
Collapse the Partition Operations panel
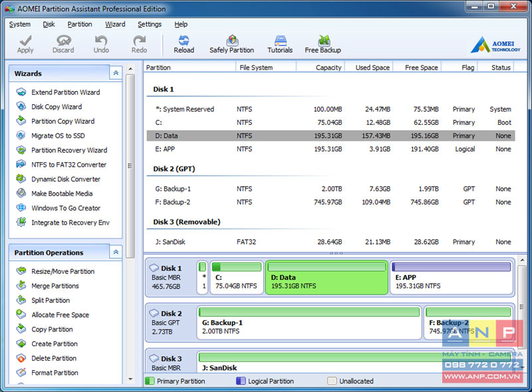pyautogui.click(x=116, y=252)
